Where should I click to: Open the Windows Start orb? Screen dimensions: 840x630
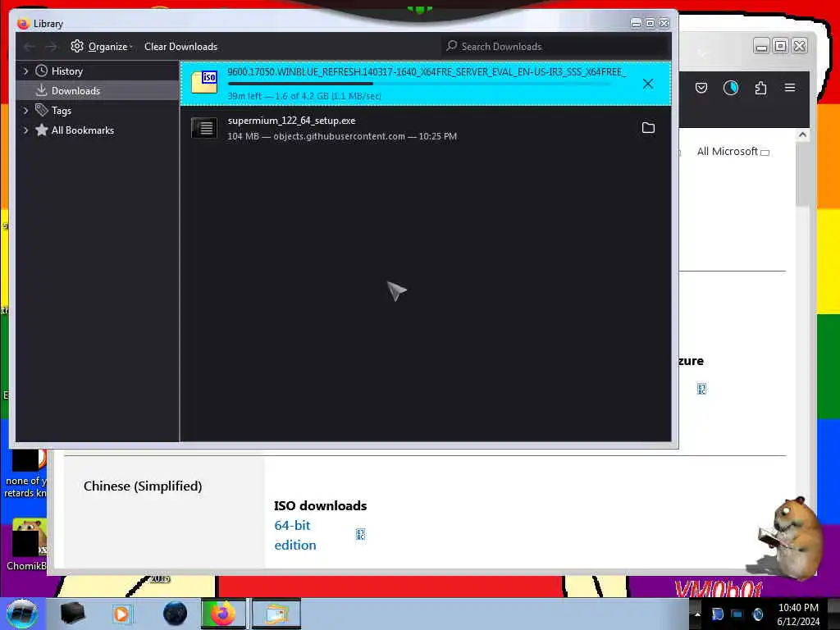coord(22,614)
